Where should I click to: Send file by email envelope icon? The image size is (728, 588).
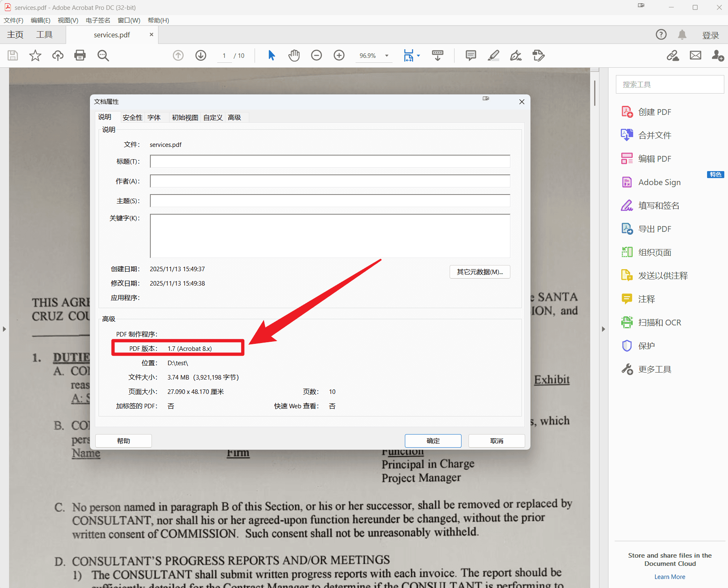(x=695, y=55)
